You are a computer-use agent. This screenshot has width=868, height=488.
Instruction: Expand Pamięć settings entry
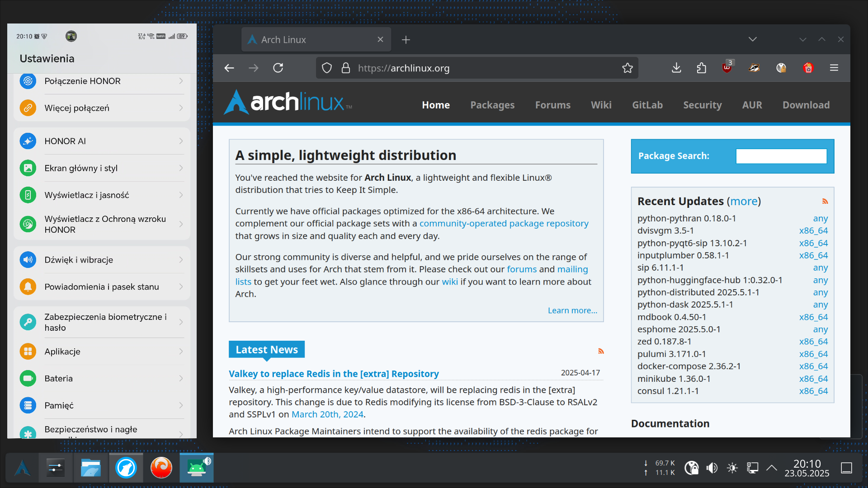102,405
